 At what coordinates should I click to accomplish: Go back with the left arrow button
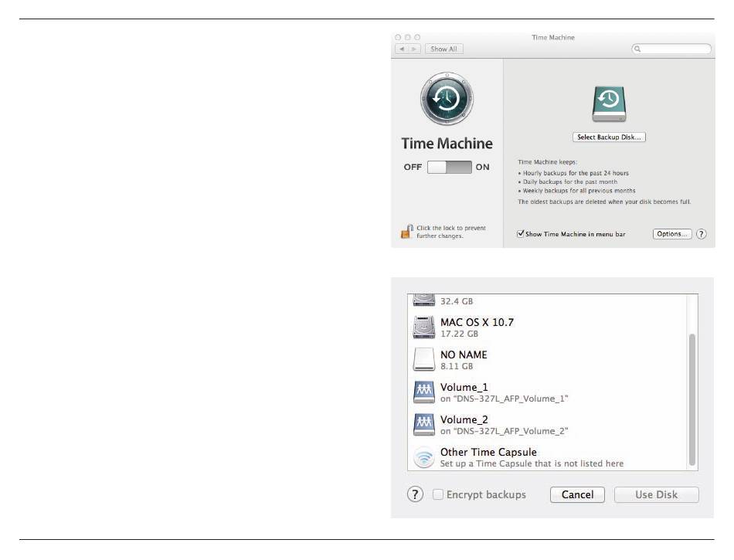pyautogui.click(x=402, y=49)
